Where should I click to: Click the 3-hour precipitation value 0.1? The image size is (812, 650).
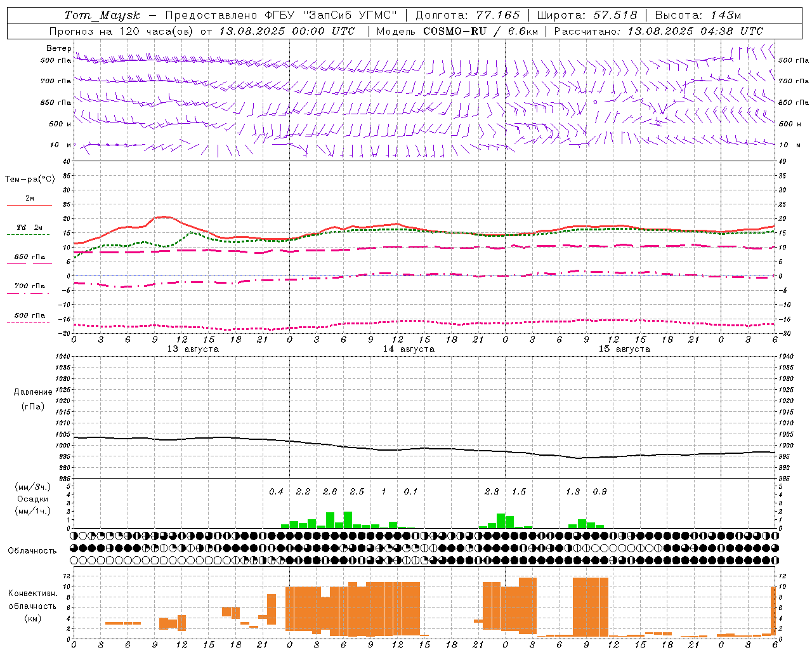411,491
